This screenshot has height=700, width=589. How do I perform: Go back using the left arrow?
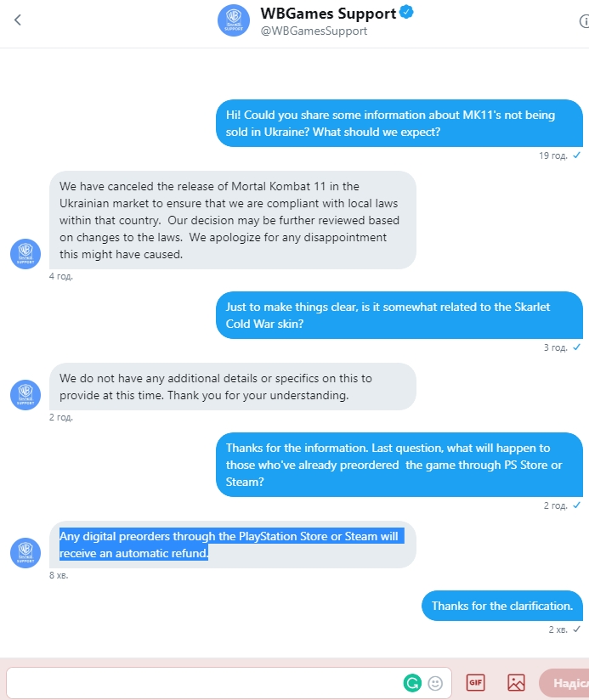(x=18, y=20)
